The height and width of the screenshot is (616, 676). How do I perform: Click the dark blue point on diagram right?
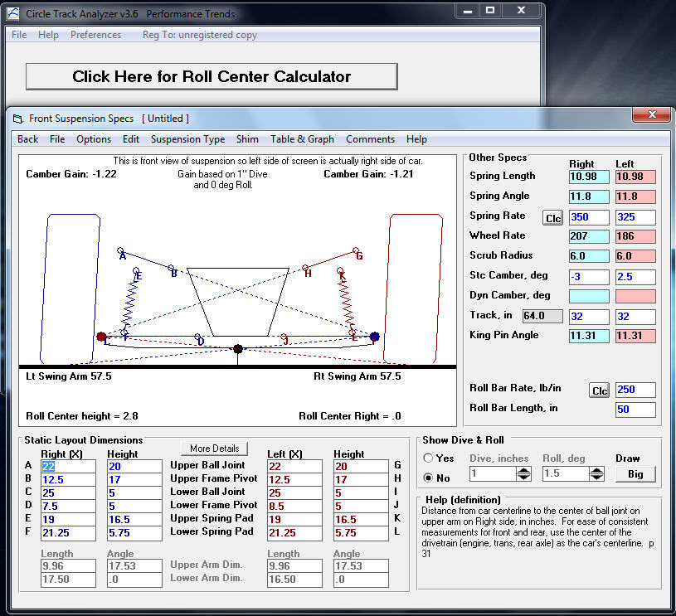coord(374,337)
